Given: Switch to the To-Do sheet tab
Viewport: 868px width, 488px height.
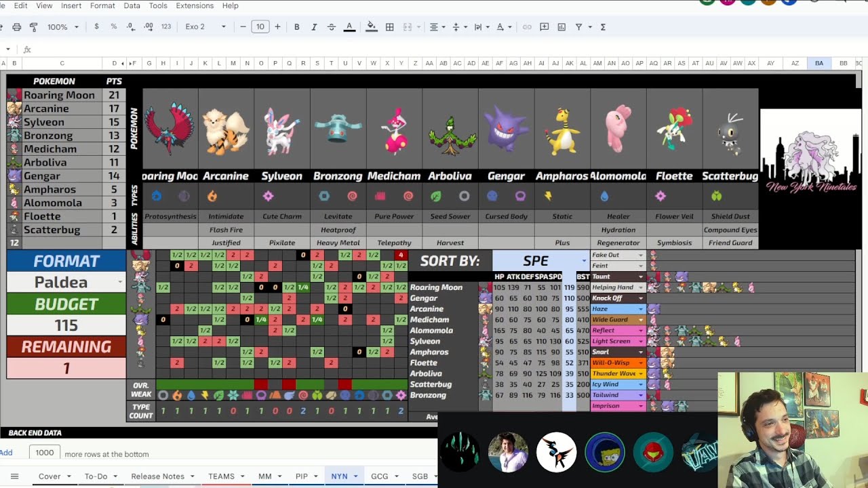Looking at the screenshot, I should 96,476.
